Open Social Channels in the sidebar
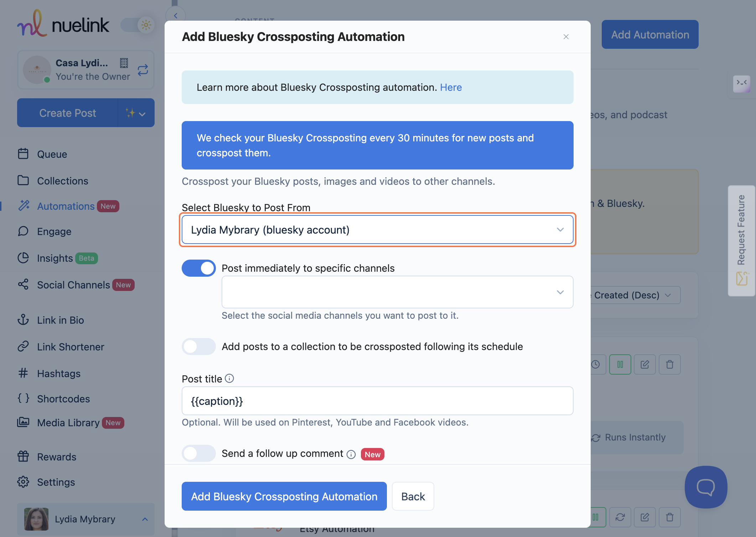Screen dimensions: 756x537 73,285
